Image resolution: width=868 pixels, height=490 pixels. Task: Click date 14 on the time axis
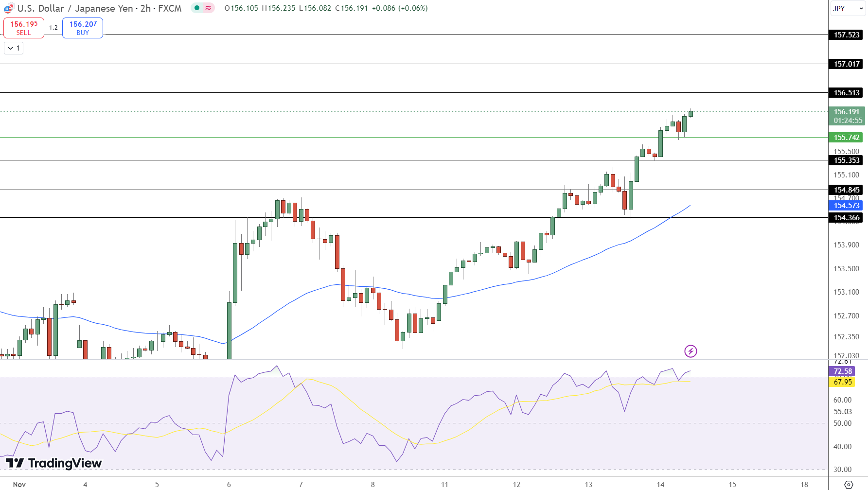(660, 485)
